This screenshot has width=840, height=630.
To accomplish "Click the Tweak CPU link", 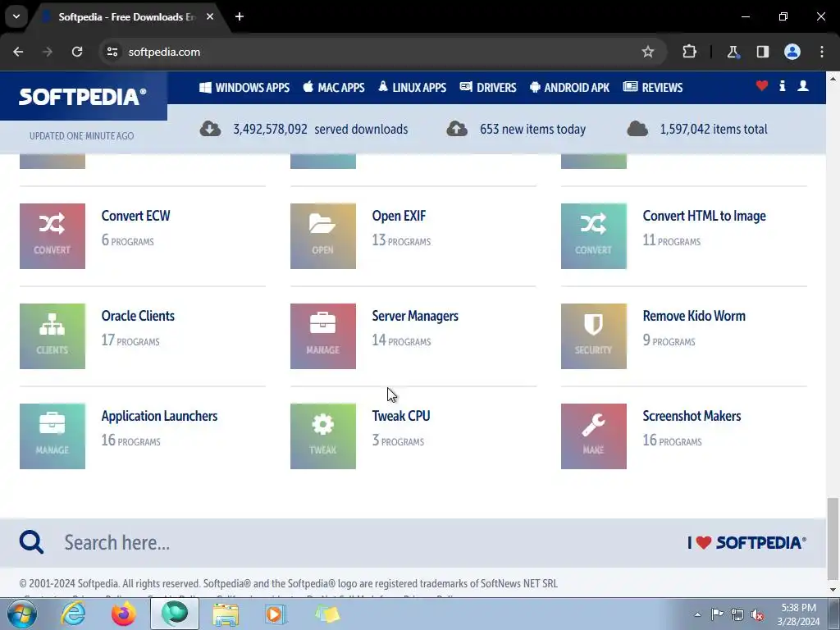I will pyautogui.click(x=401, y=416).
